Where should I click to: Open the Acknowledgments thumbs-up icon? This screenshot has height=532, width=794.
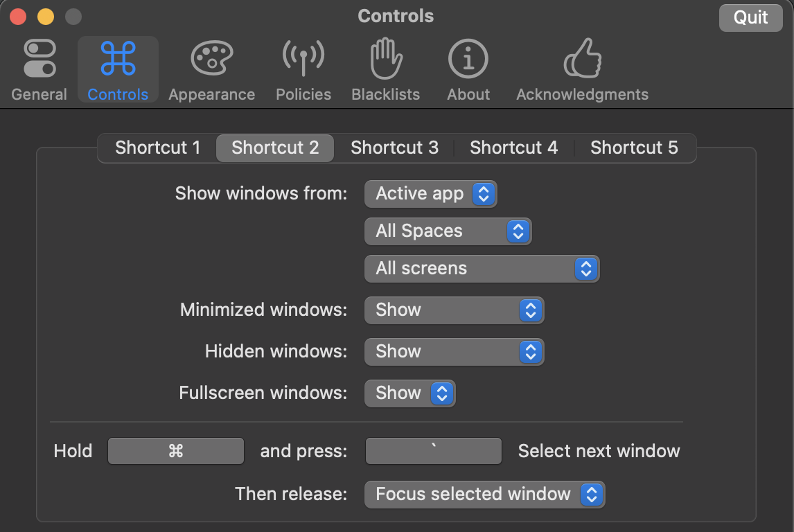(x=582, y=58)
